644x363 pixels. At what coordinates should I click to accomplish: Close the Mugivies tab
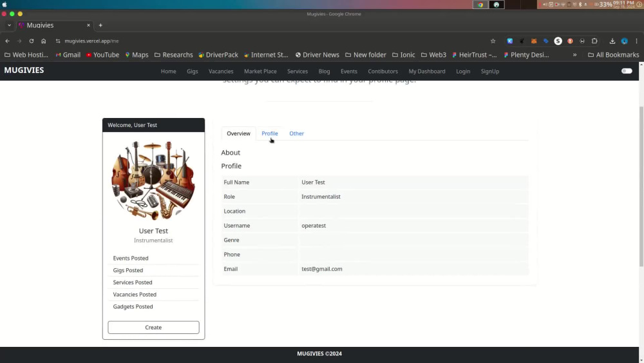coord(88,25)
